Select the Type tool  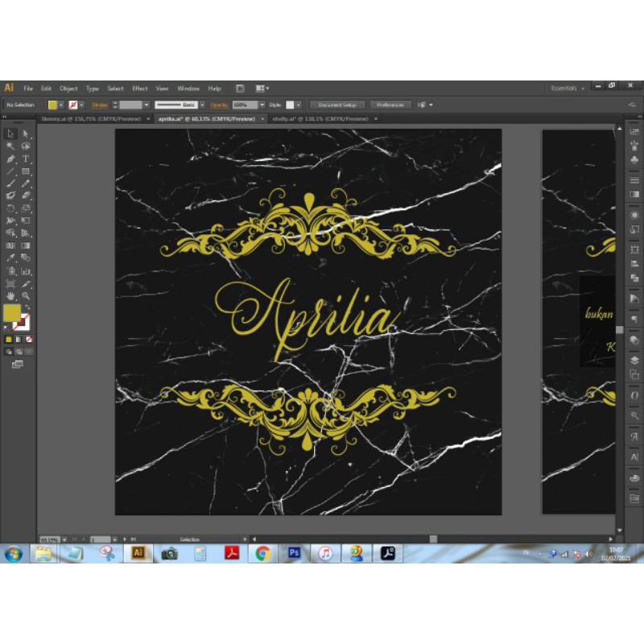click(27, 159)
